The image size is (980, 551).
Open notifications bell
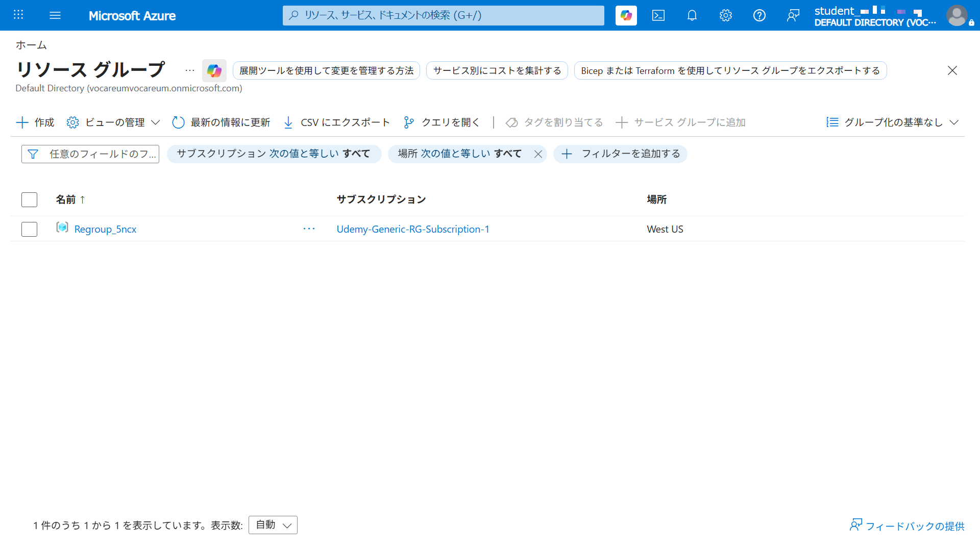click(x=692, y=15)
